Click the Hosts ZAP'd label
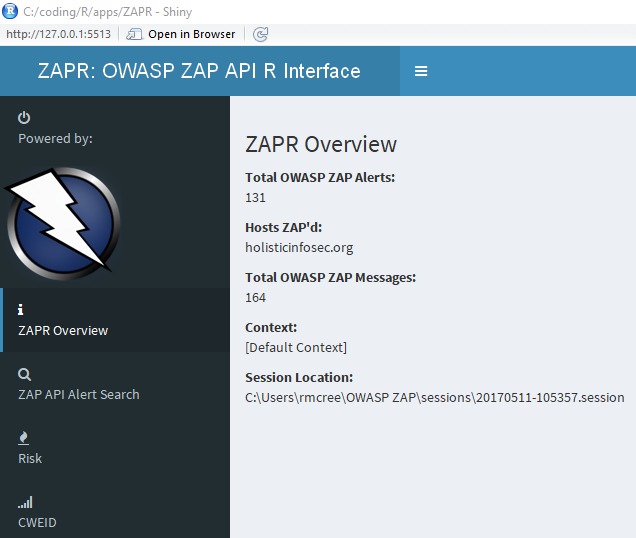Image resolution: width=636 pixels, height=538 pixels. click(x=284, y=228)
